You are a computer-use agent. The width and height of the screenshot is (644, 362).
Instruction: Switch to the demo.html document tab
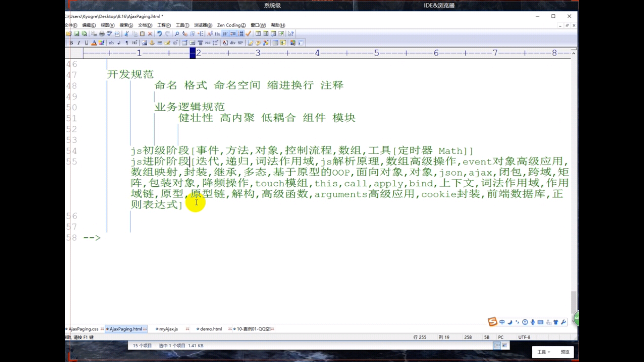(x=211, y=329)
